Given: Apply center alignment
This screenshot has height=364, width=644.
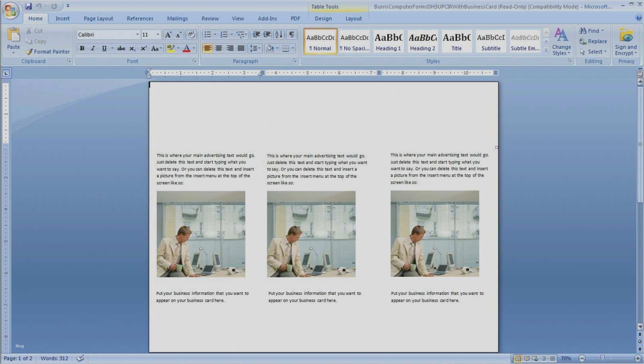Looking at the screenshot, I should [x=219, y=48].
